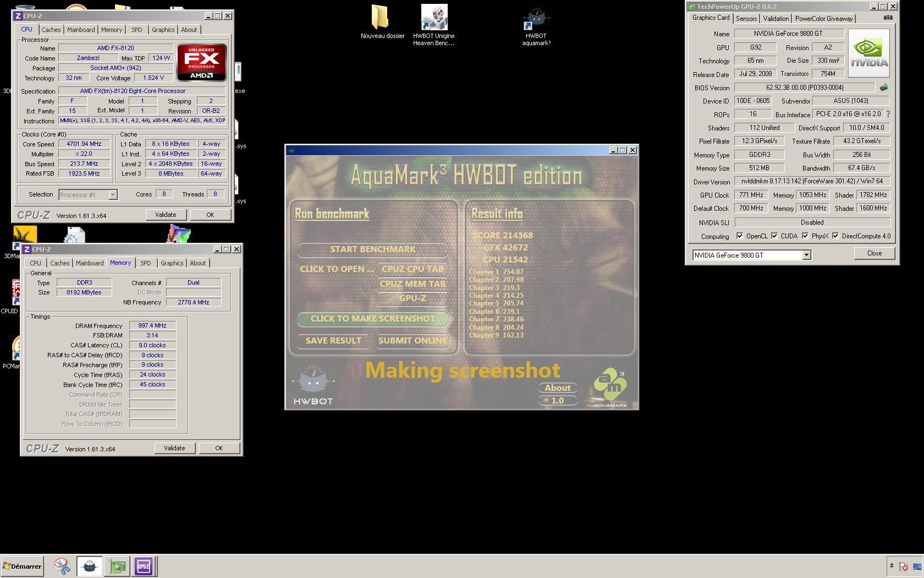Click the GPU-Z BIOS save chip icon
This screenshot has width=924, height=578.
pos(883,88)
